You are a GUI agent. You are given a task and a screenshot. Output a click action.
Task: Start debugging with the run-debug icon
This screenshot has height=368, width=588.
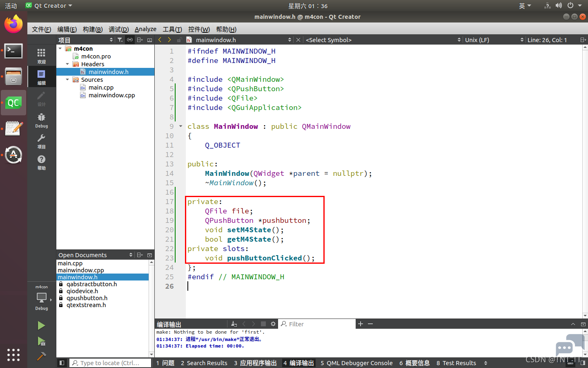41,341
